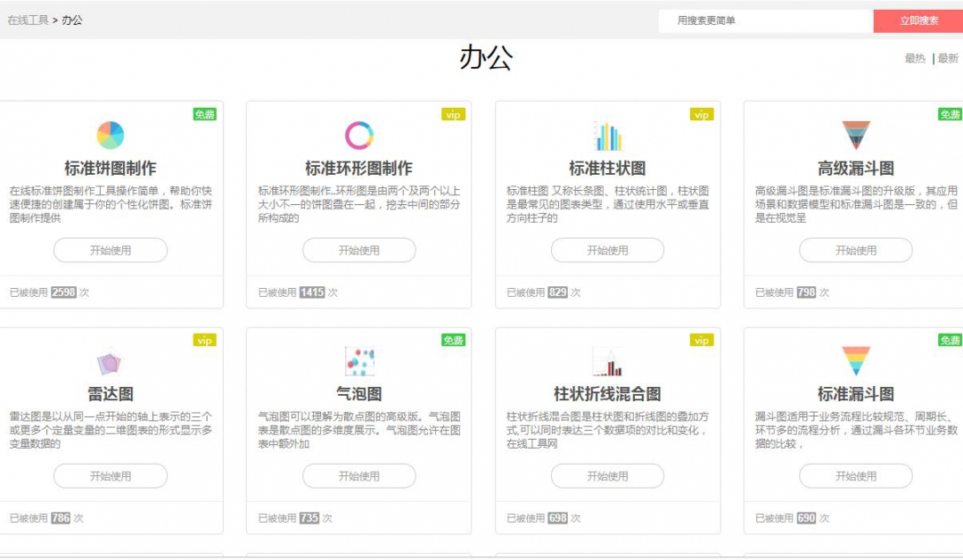This screenshot has width=963, height=560.
Task: Click the 高级漏斗图 funnel icon
Action: click(855, 136)
